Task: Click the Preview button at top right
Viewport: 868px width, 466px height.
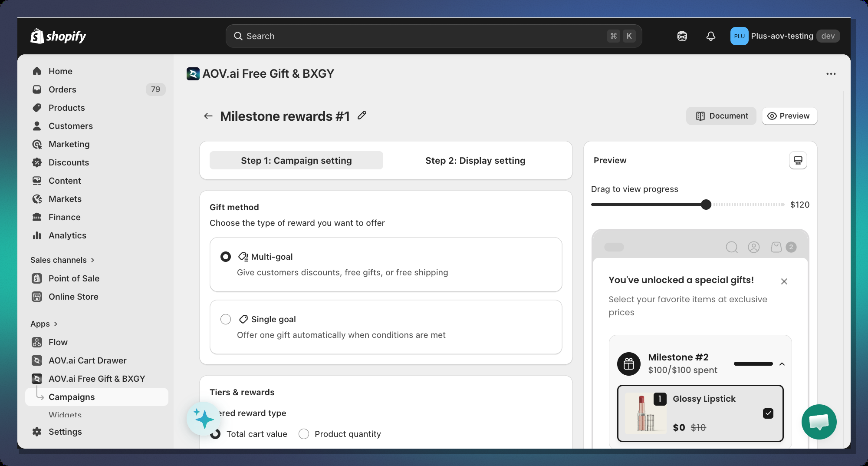Action: pos(789,116)
